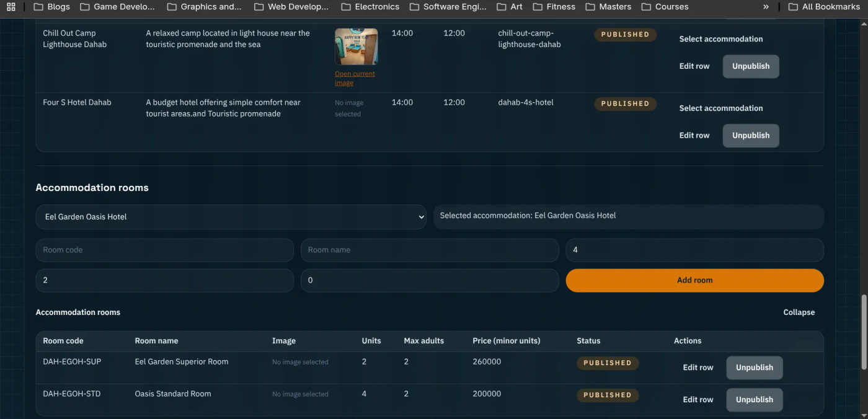Image resolution: width=868 pixels, height=419 pixels.
Task: Open the Web Development bookmark folder
Action: 291,7
